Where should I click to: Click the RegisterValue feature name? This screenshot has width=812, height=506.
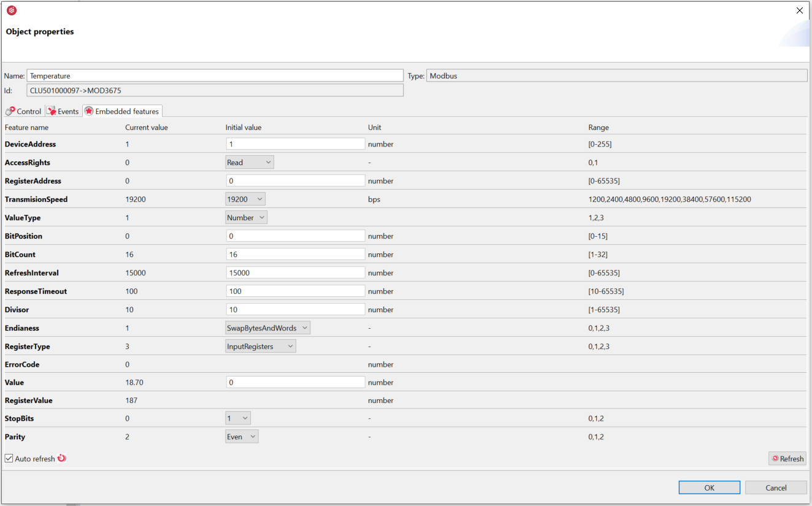29,401
